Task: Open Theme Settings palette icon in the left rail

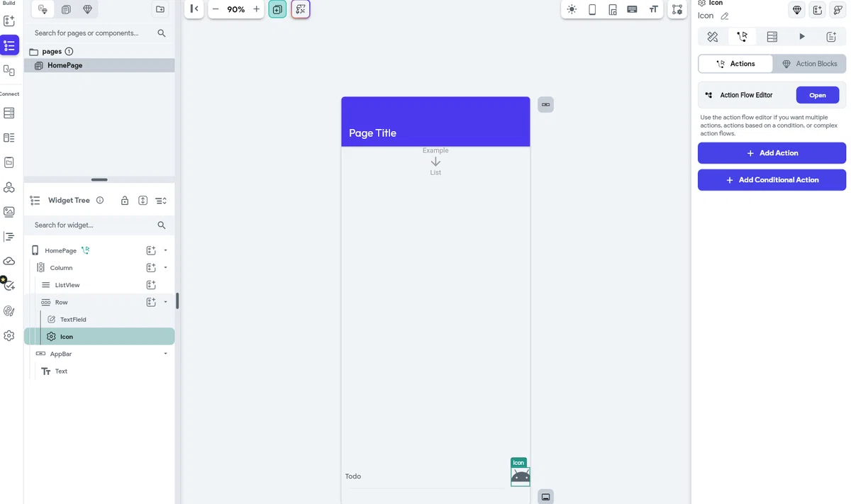Action: (x=9, y=310)
